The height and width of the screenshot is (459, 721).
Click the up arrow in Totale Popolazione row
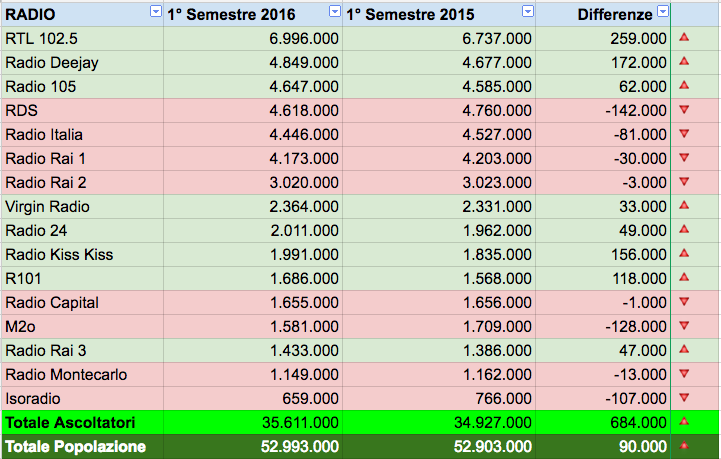point(684,445)
